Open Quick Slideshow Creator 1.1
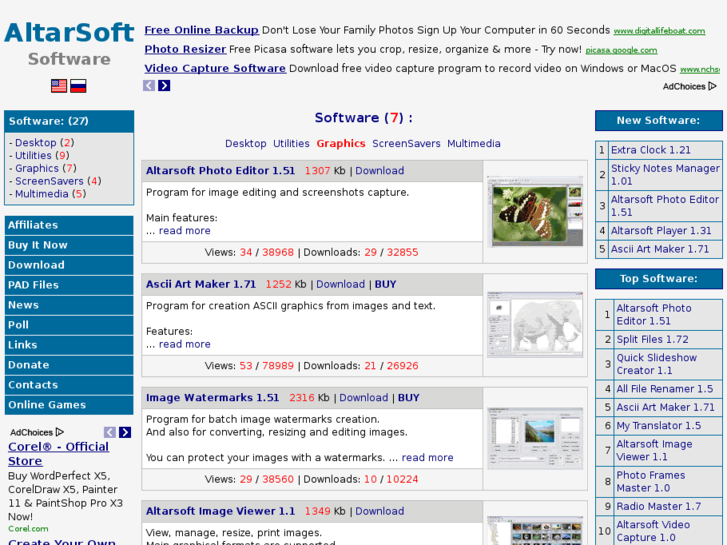Viewport: 727px width, 545px height. click(x=657, y=364)
